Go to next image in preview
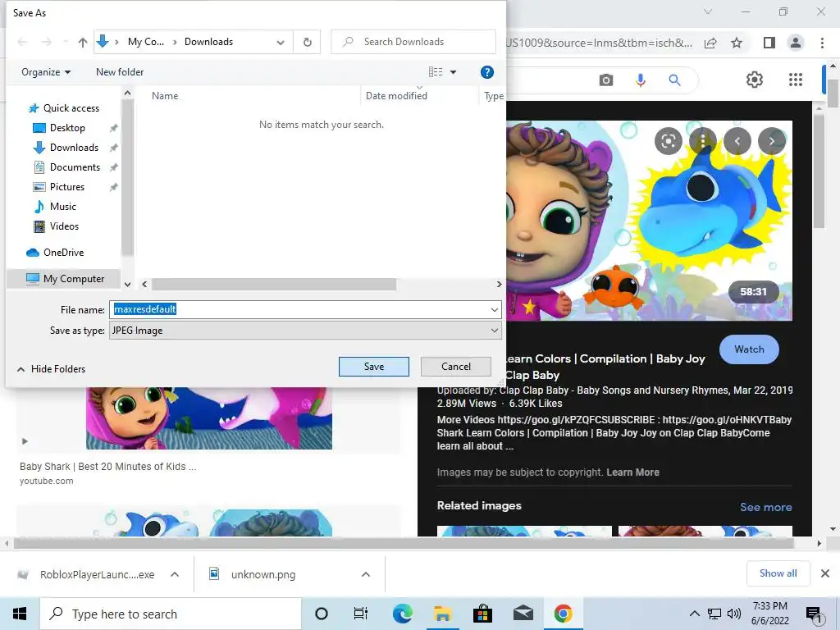This screenshot has width=840, height=630. pos(772,141)
